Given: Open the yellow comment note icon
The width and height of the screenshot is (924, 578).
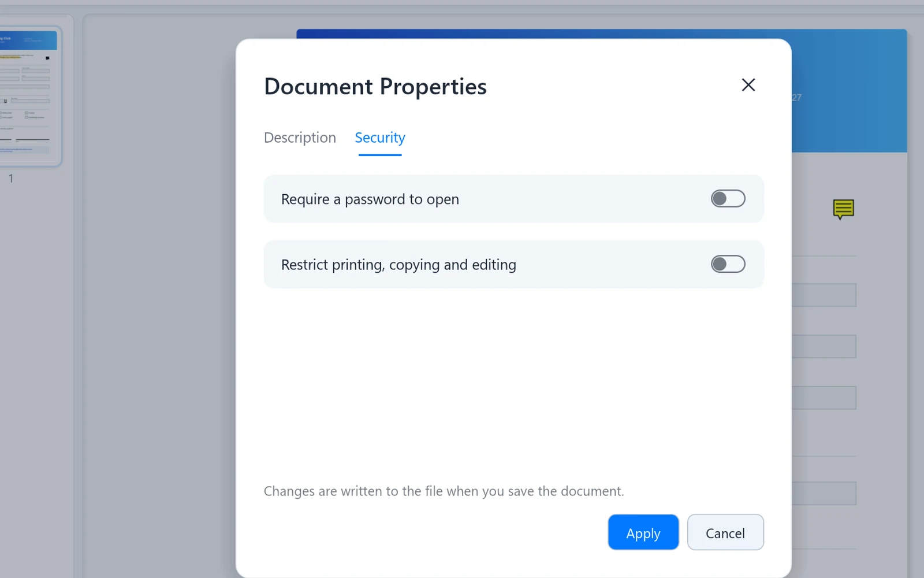Looking at the screenshot, I should (x=843, y=209).
